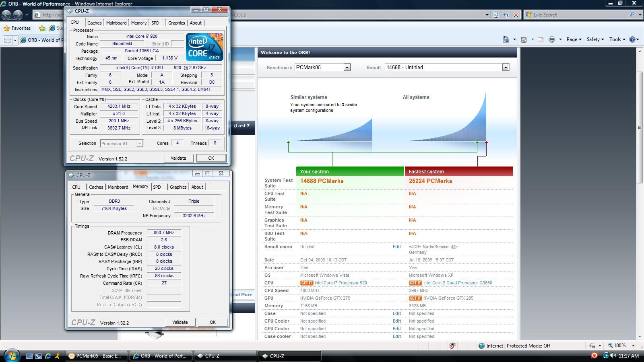Click PCMark05 - Basic Edition taskbar button
Viewport: 644px width, 362px height.
[96, 356]
